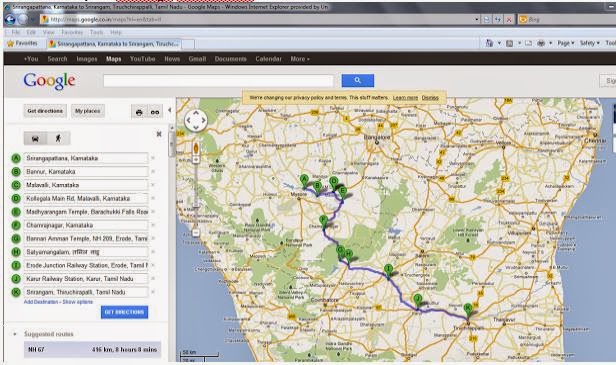Stop loading with the red X icon

coord(509,19)
